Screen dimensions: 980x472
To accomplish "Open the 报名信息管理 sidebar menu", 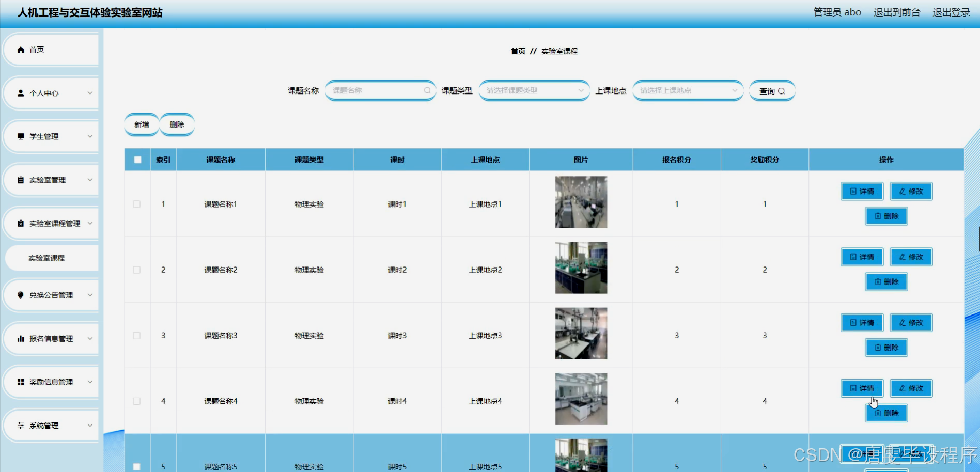I will [51, 338].
